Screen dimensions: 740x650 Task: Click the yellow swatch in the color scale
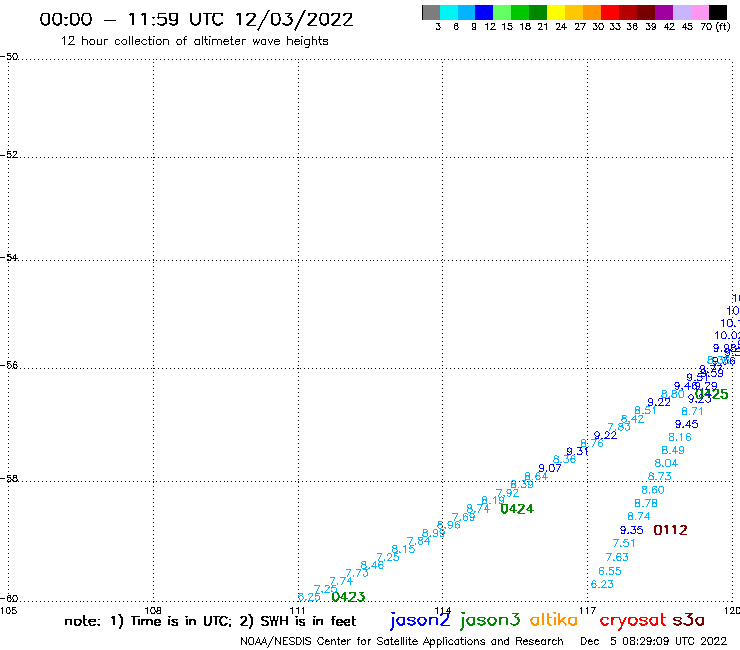(556, 12)
